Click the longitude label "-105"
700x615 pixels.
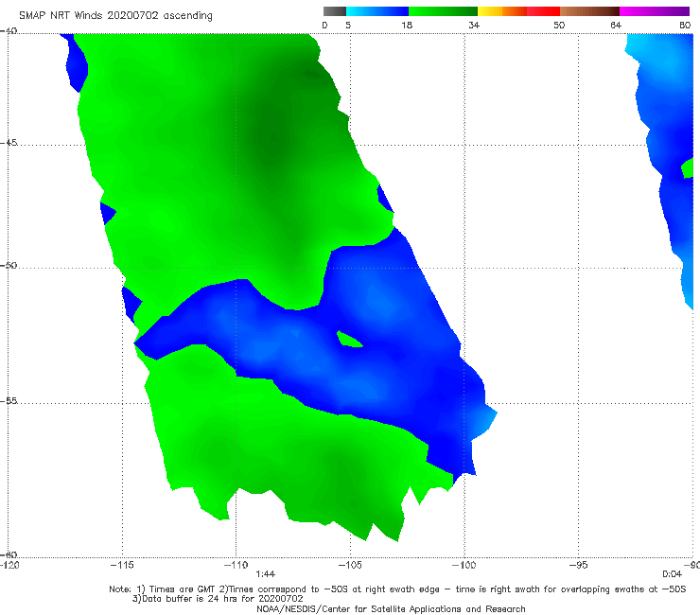350,565
